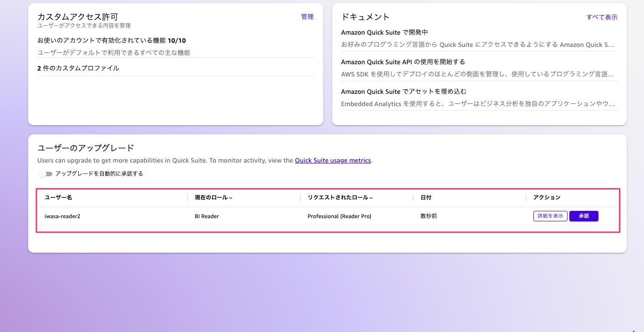Select the iwasa-reader2 user row

pyautogui.click(x=63, y=216)
